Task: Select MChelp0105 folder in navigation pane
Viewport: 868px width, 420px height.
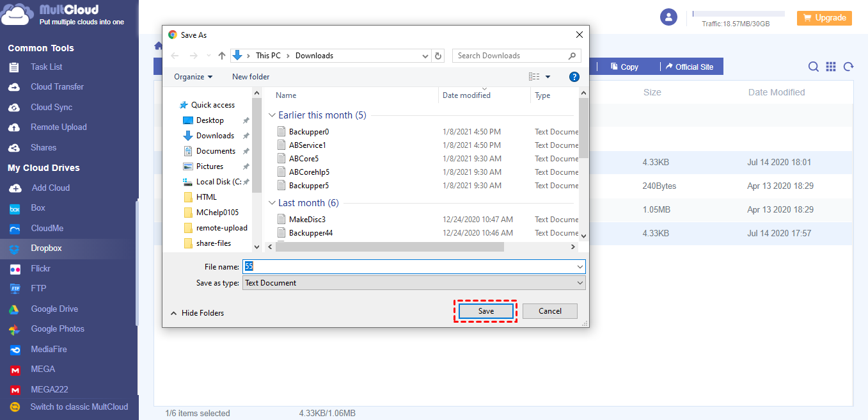Action: 217,213
